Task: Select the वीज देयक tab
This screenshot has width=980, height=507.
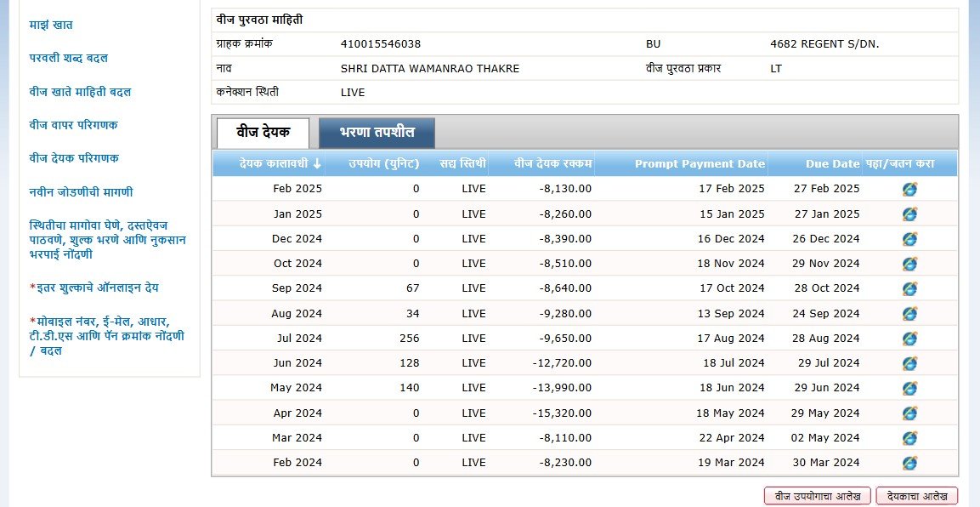Action: (263, 133)
